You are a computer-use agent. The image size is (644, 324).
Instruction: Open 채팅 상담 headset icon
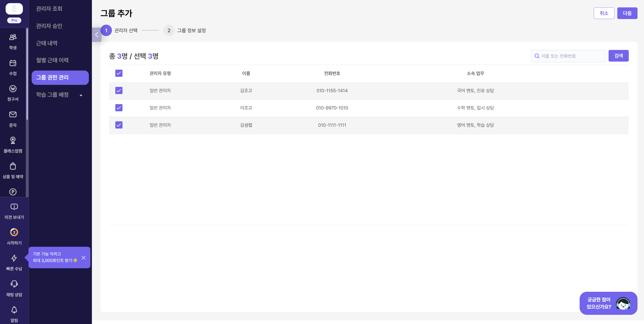tap(14, 284)
